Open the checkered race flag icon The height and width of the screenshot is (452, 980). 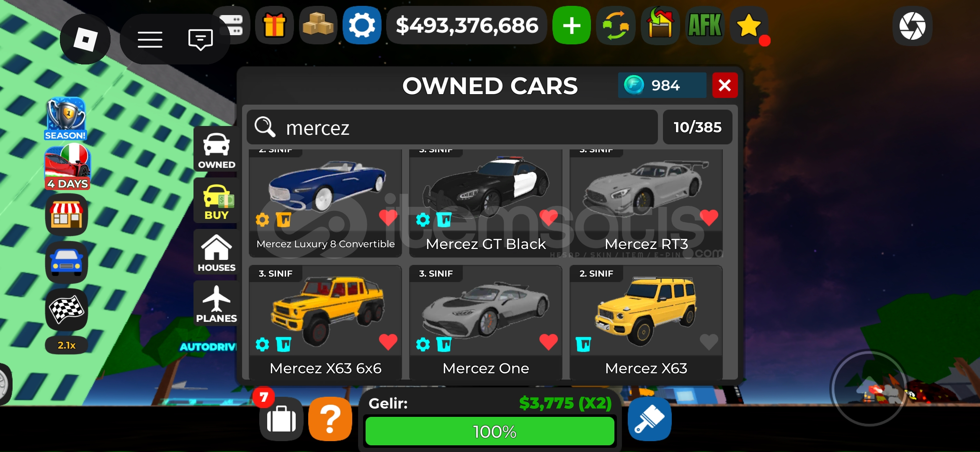(67, 310)
